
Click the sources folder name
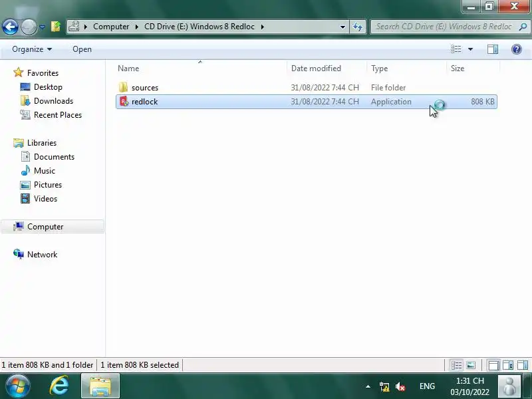click(145, 88)
